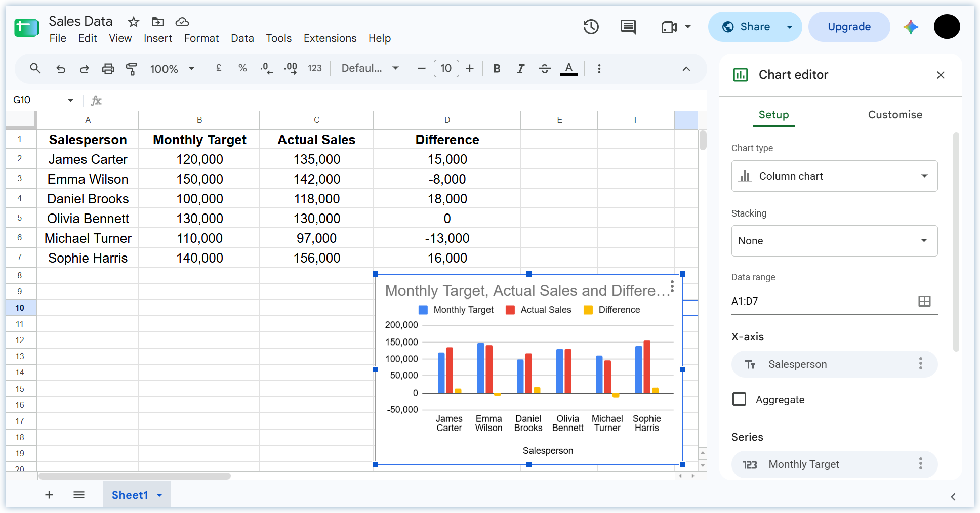This screenshot has width=980, height=513.
Task: Open chart's three-dot options menu
Action: 672,287
